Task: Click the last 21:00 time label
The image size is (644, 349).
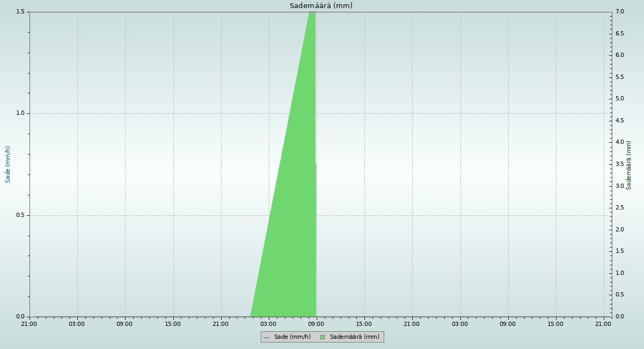Action: click(603, 324)
